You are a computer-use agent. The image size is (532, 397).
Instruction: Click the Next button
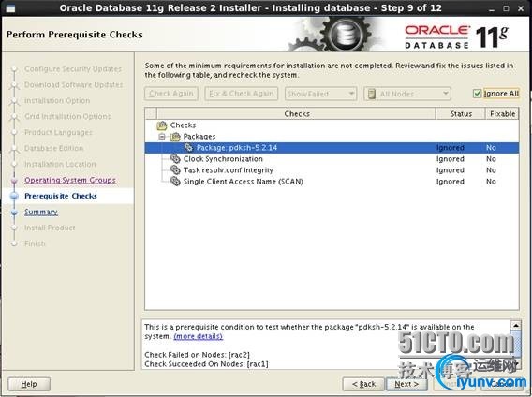[x=406, y=384]
